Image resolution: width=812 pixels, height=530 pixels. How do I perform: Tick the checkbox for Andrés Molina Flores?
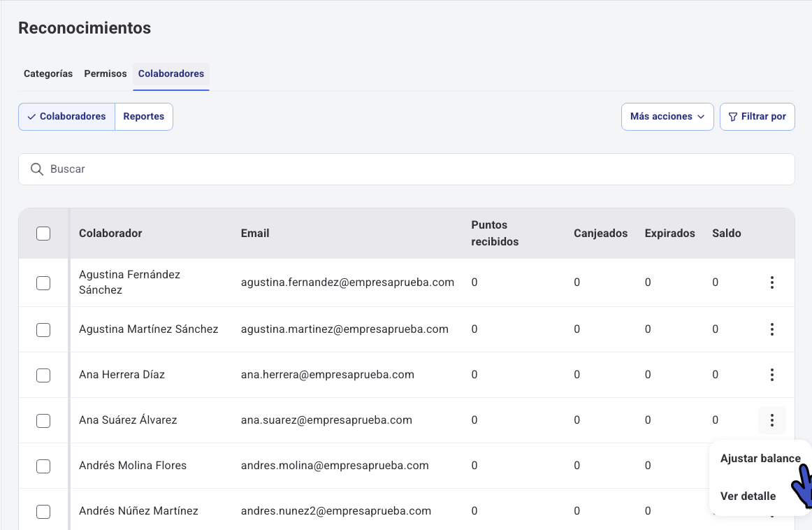pos(43,466)
